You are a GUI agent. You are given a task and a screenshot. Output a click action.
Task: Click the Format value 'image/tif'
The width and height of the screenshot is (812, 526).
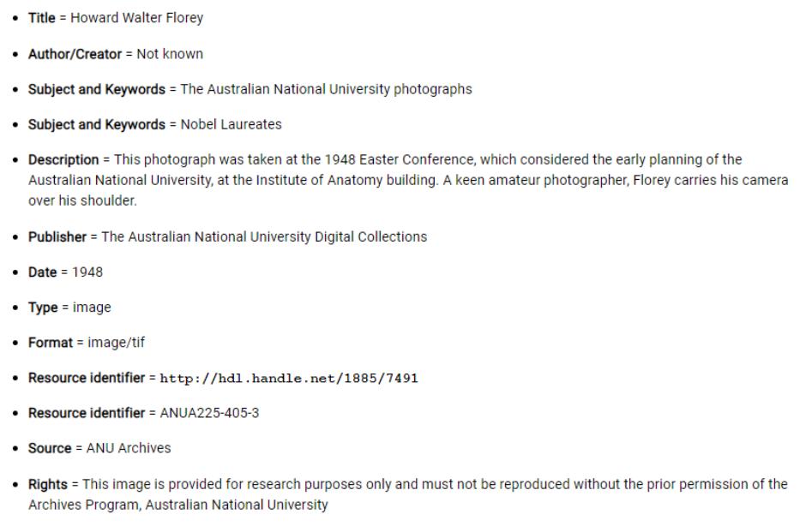pyautogui.click(x=116, y=343)
